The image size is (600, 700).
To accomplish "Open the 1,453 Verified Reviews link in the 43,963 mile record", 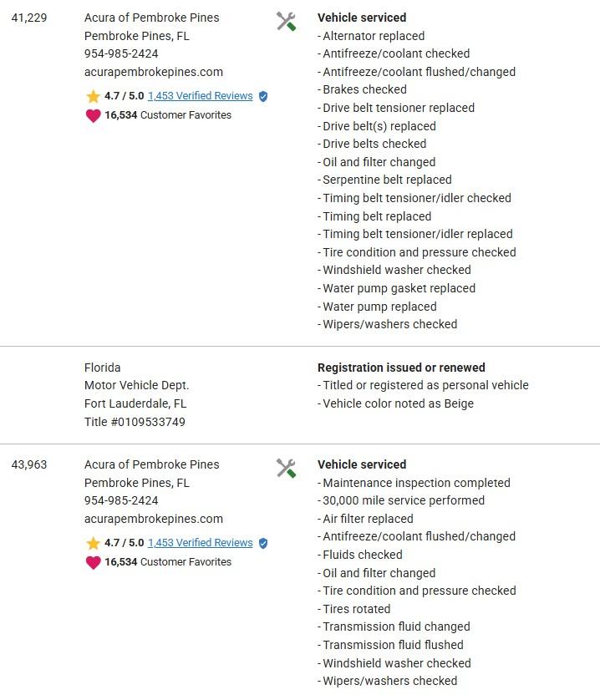I will (200, 543).
